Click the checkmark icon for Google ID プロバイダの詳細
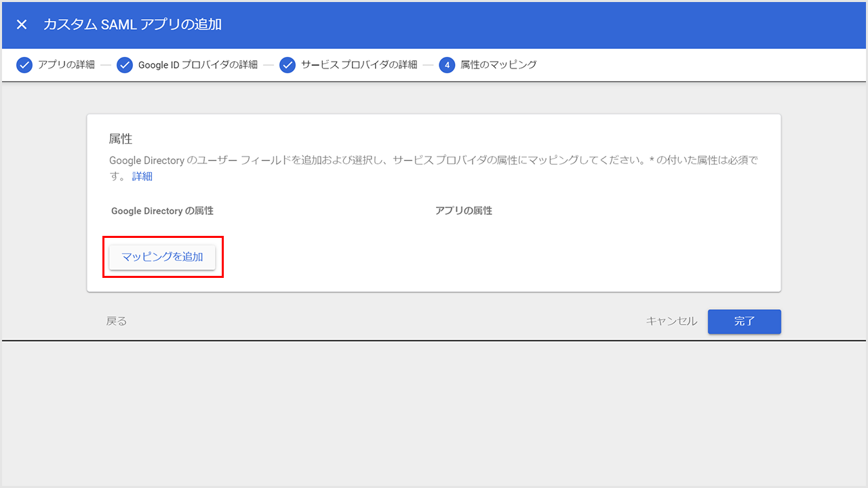Viewport: 868px width, 488px height. pos(125,65)
